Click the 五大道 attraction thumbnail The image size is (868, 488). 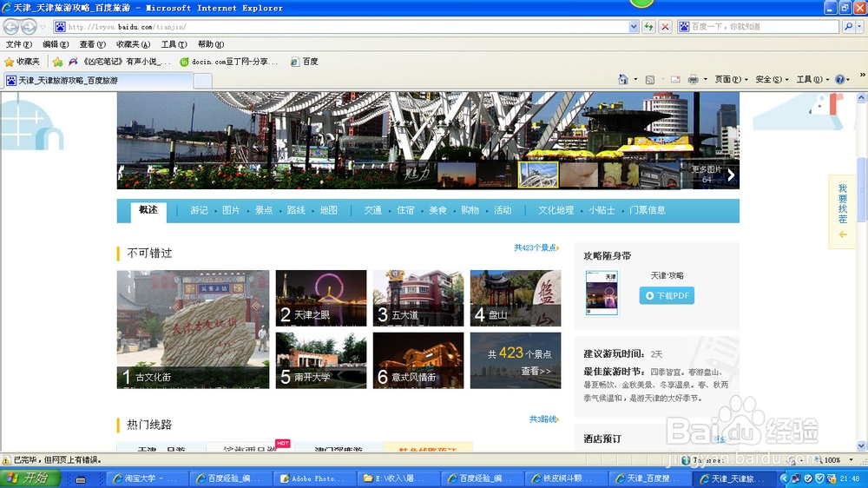[418, 298]
